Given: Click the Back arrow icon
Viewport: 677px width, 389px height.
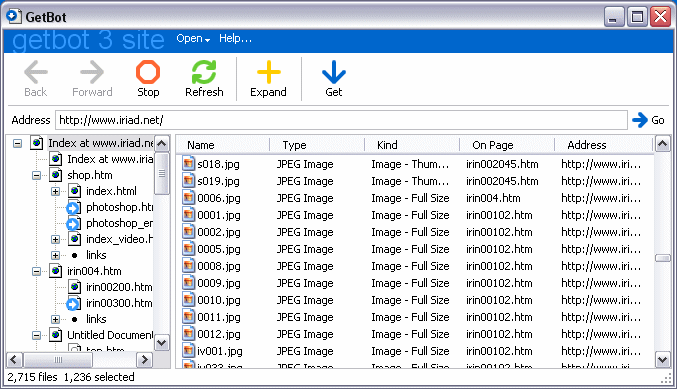Looking at the screenshot, I should click(x=36, y=72).
